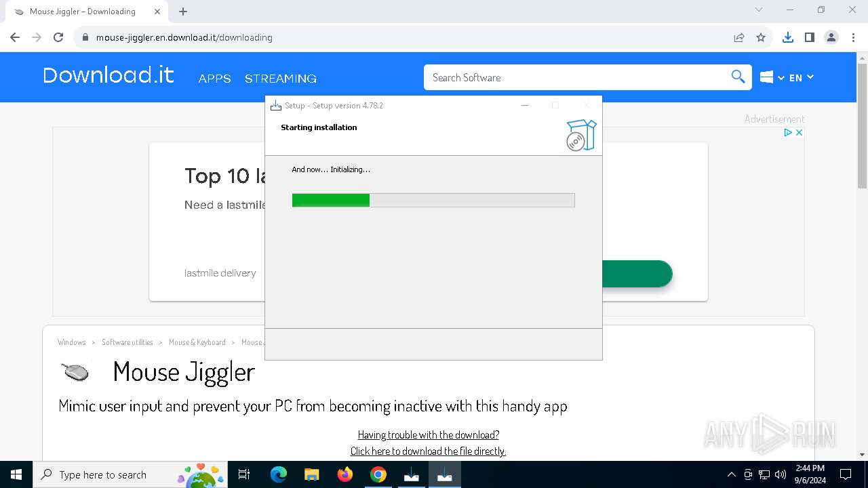This screenshot has height=488, width=868.
Task: Click 'Having trouble with the download?' link
Action: click(x=429, y=434)
